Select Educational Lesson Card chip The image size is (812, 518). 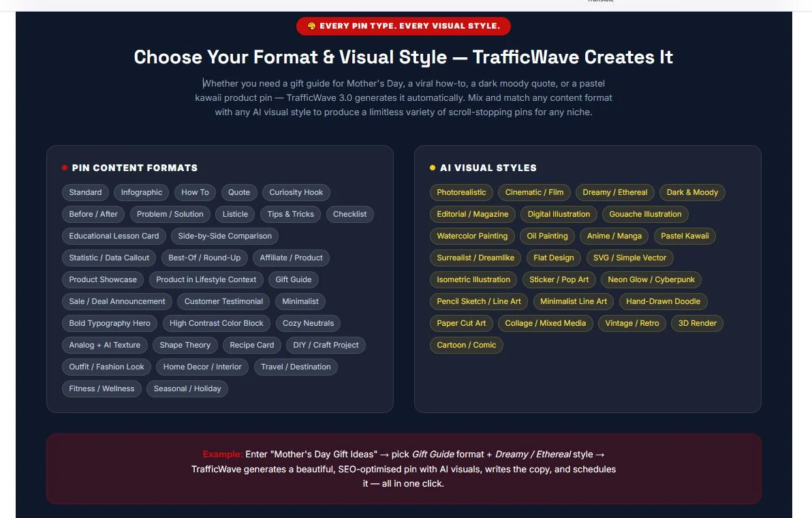[114, 236]
